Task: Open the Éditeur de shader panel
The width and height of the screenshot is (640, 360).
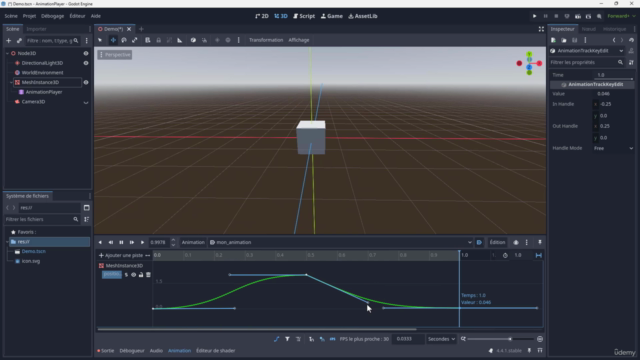Action: point(216,351)
